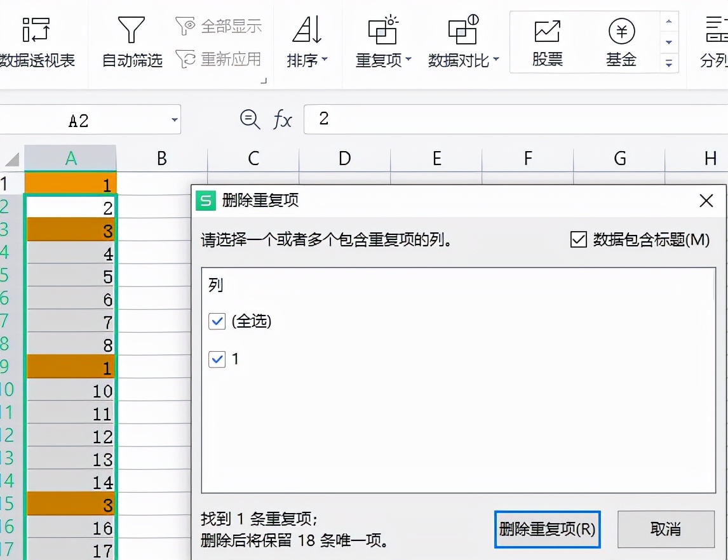
Task: Click the fx insert function icon
Action: tap(282, 120)
